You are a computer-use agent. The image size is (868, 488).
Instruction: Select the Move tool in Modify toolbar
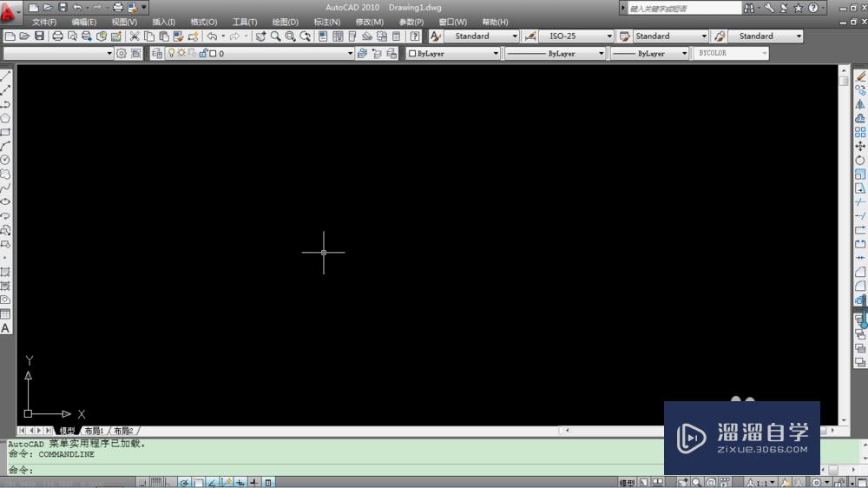tap(859, 146)
